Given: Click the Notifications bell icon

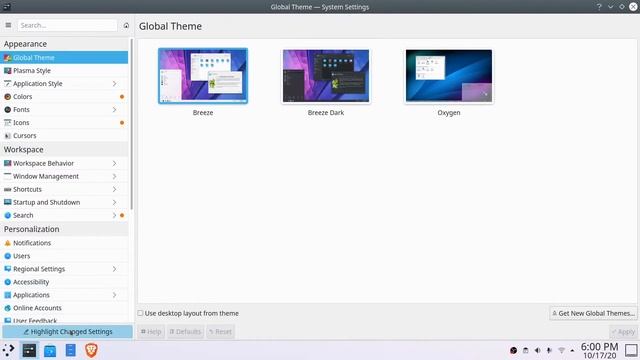Looking at the screenshot, I should click(7, 243).
